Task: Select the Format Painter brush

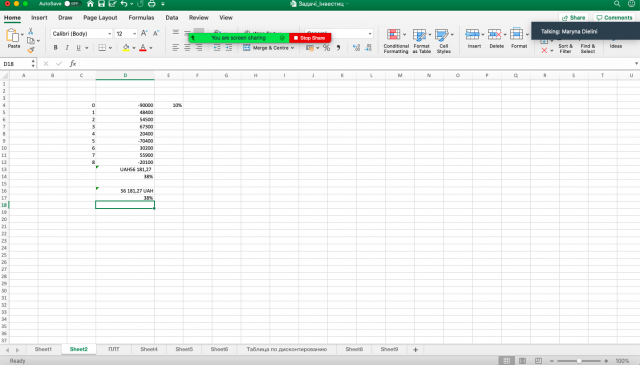Action: pos(31,50)
